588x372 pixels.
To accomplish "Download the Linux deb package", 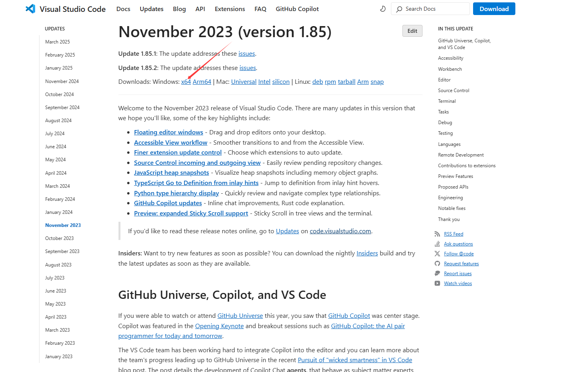I will click(317, 82).
